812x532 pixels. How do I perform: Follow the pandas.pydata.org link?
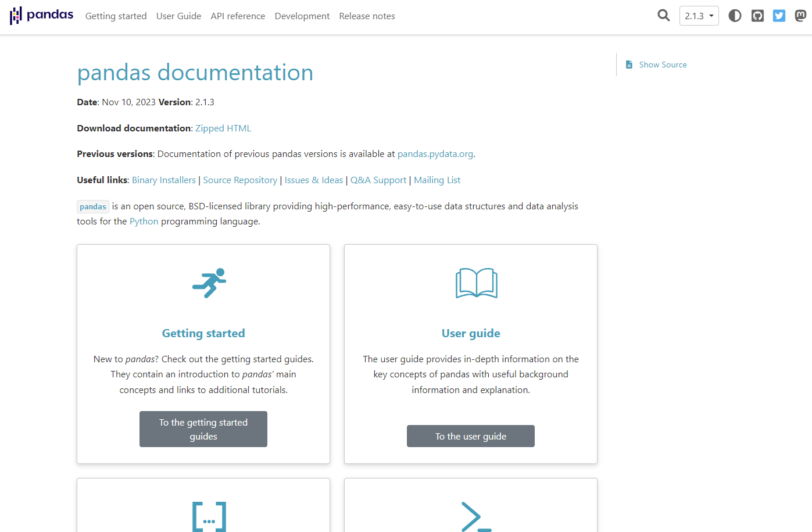pos(435,154)
